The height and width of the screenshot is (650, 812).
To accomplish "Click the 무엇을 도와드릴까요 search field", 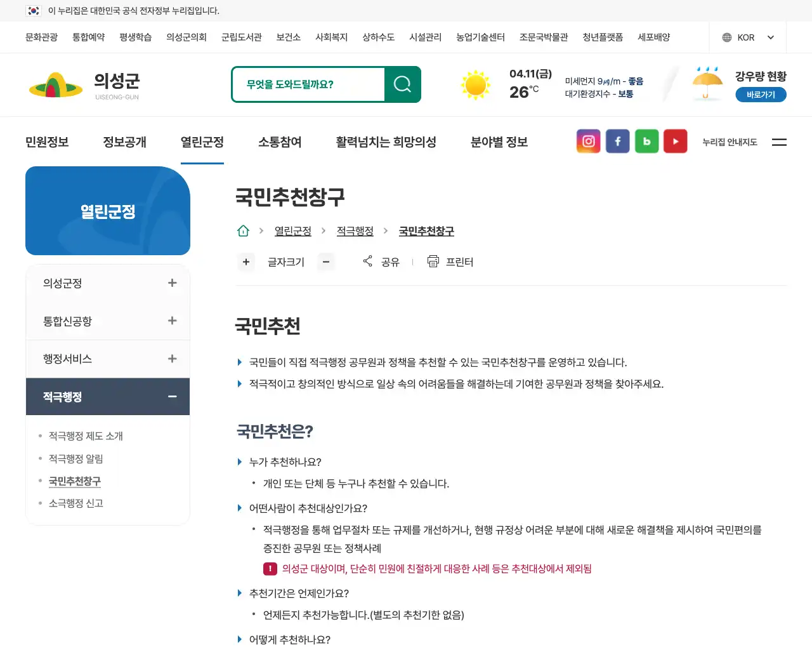I will [x=311, y=83].
